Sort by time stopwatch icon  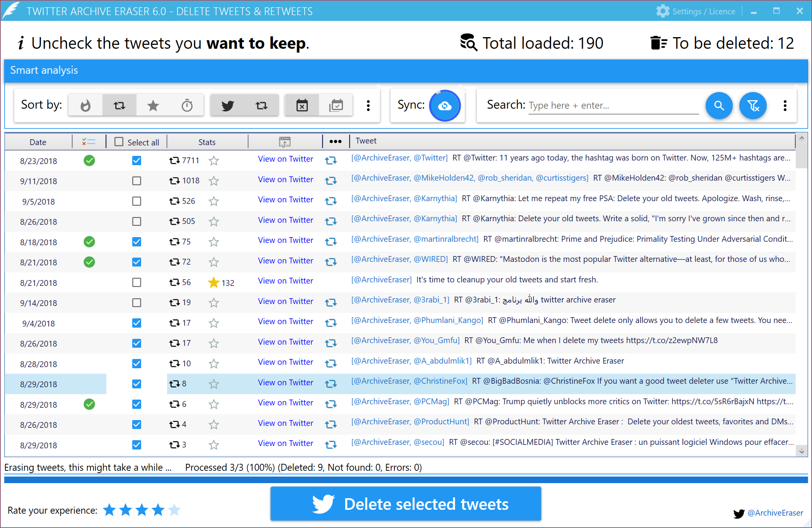pos(187,105)
